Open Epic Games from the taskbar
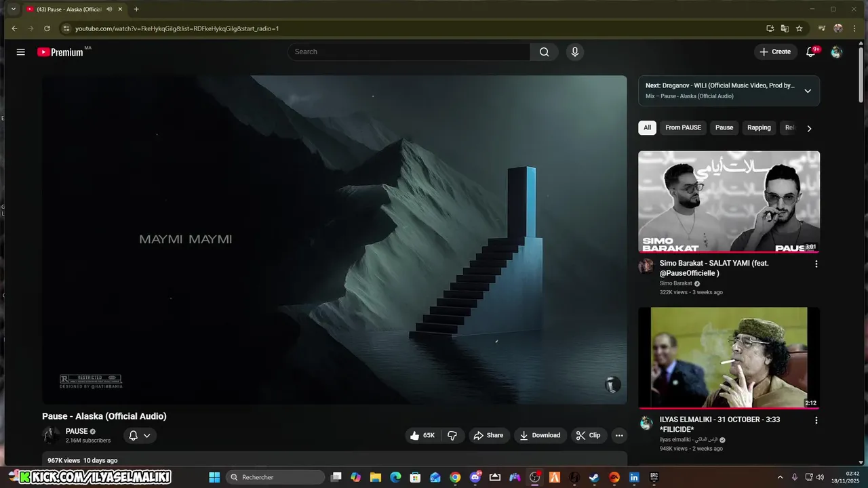The image size is (868, 488). [654, 477]
